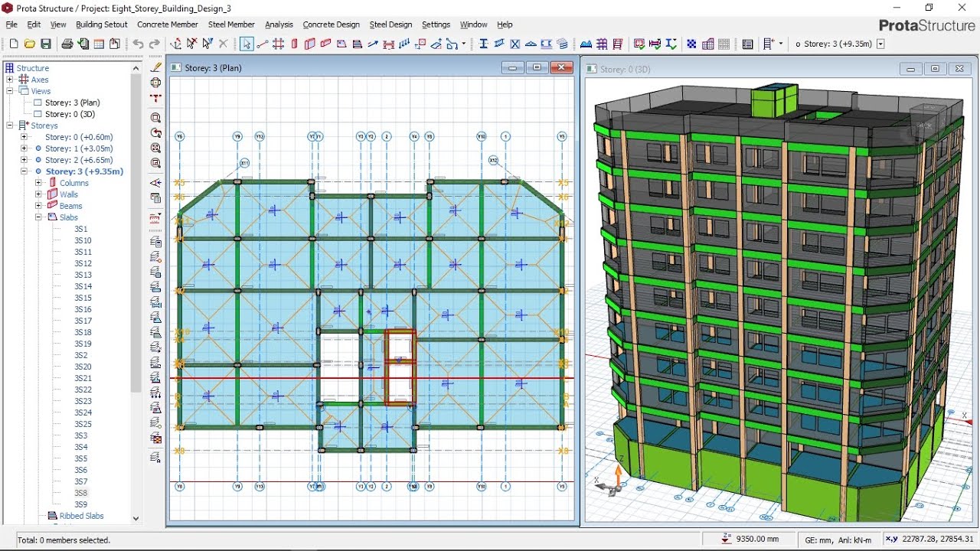The height and width of the screenshot is (551, 980).
Task: Expand the Beams node under Storey 3
Action: pos(38,206)
